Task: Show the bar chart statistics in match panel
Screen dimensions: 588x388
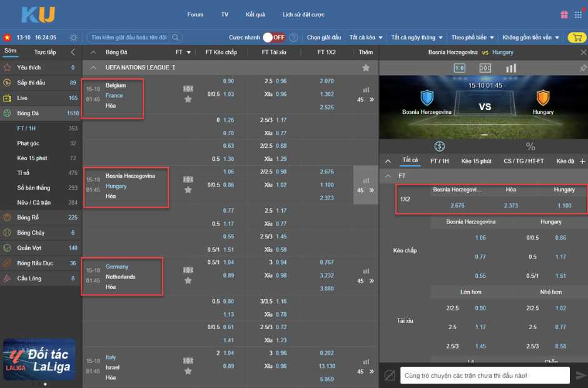Action: pyautogui.click(x=511, y=68)
